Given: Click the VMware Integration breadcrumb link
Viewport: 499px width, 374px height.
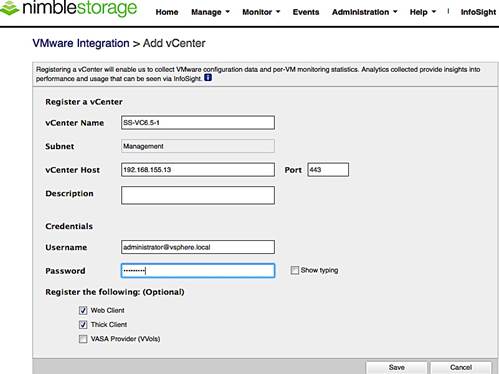Looking at the screenshot, I should (81, 43).
